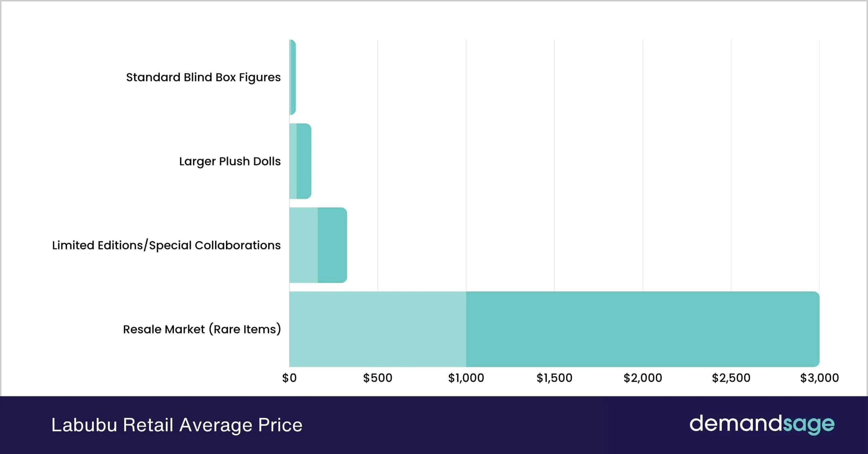This screenshot has width=868, height=454.
Task: Click dark segment of Limited Editions bar
Action: pos(332,245)
